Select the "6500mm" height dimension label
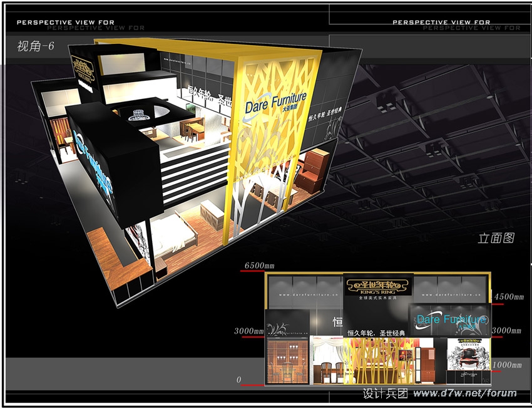The height and width of the screenshot is (409, 532). pyautogui.click(x=260, y=266)
